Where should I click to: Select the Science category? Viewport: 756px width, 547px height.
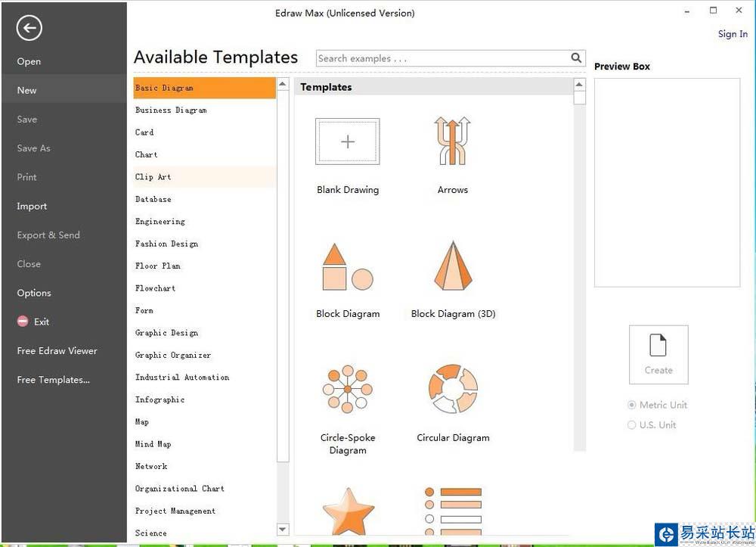204,533
